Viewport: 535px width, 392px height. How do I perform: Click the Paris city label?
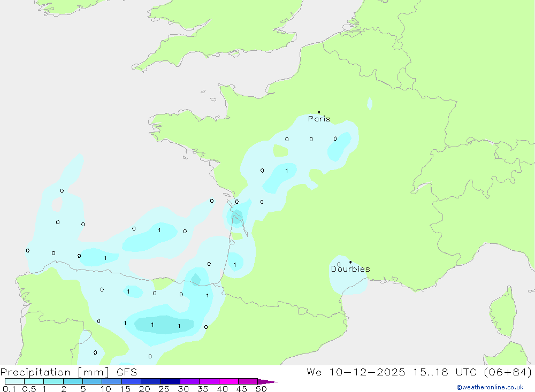tap(319, 119)
